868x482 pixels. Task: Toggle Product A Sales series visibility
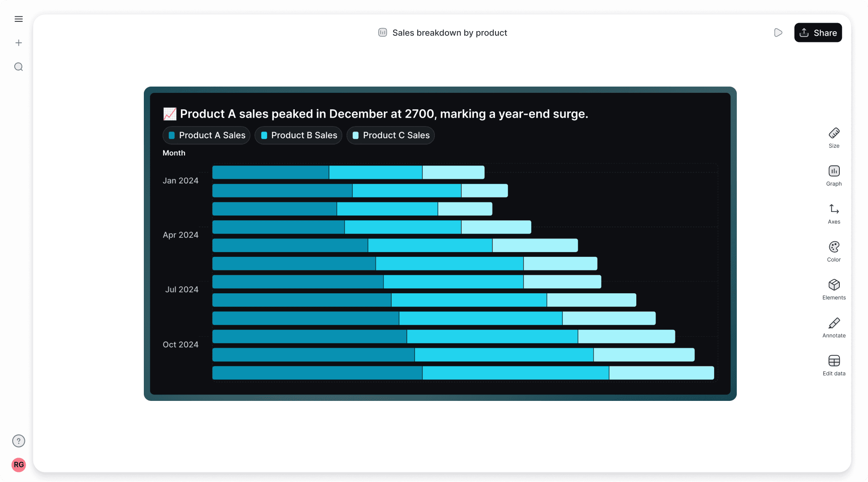(x=206, y=135)
